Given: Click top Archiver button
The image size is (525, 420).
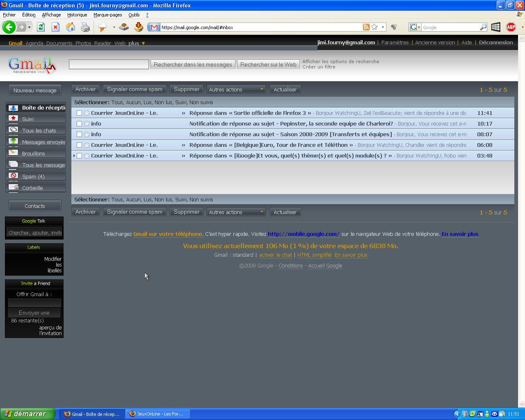Looking at the screenshot, I should pyautogui.click(x=85, y=89).
